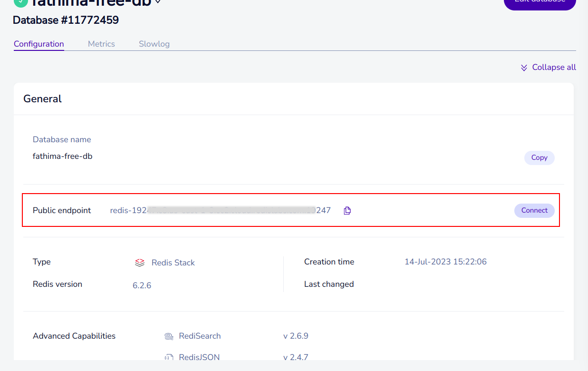Screen dimensions: 588x371
Task: Open the Slowlog tab
Action: (x=154, y=44)
